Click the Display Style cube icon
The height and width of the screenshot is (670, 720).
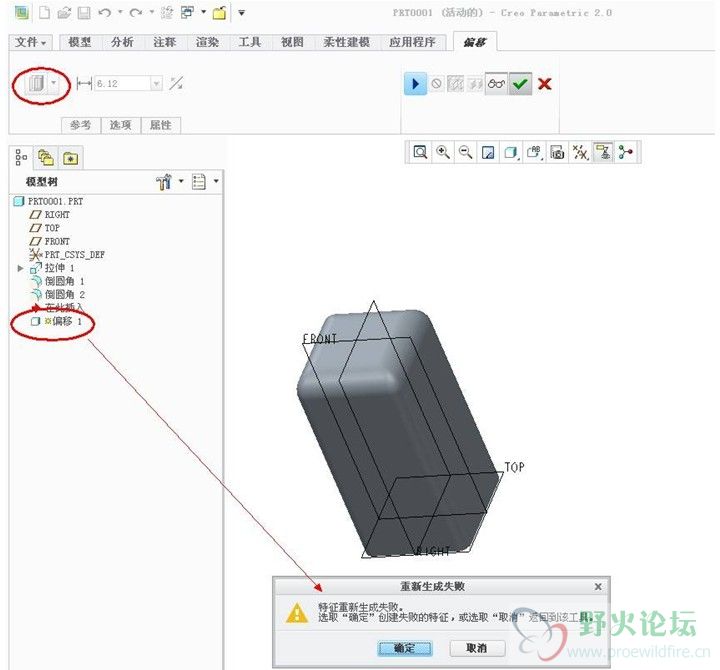click(x=511, y=152)
